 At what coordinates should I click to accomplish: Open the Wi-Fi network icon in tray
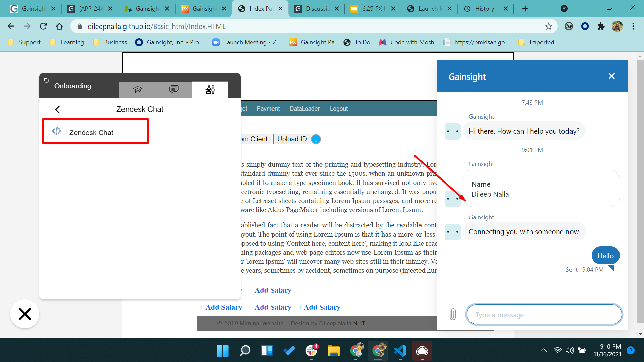click(557, 351)
